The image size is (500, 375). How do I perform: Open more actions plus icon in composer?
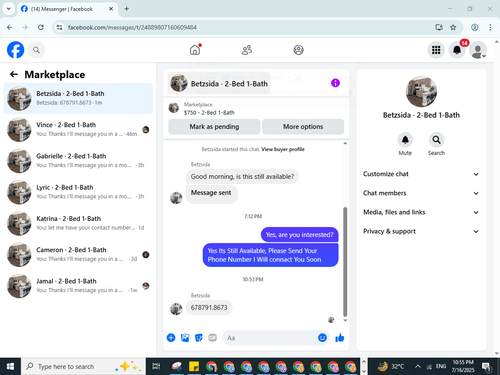(171, 338)
